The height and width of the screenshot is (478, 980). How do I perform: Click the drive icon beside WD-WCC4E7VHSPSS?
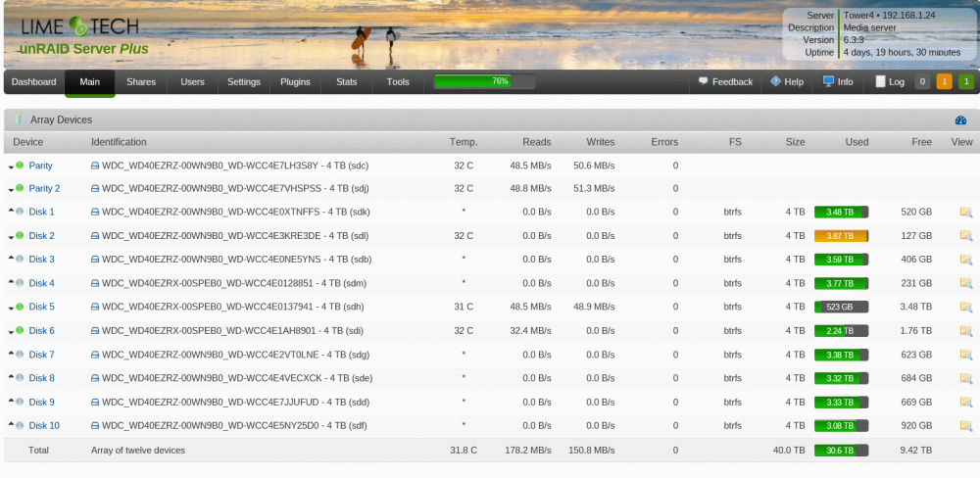click(x=95, y=188)
